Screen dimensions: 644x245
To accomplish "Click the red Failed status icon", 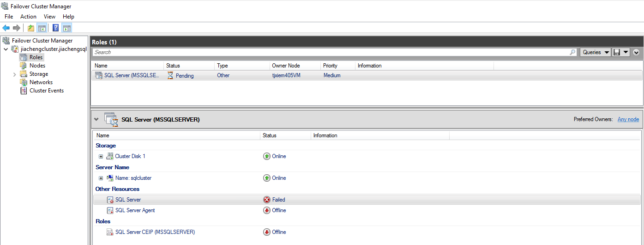I will tap(266, 200).
